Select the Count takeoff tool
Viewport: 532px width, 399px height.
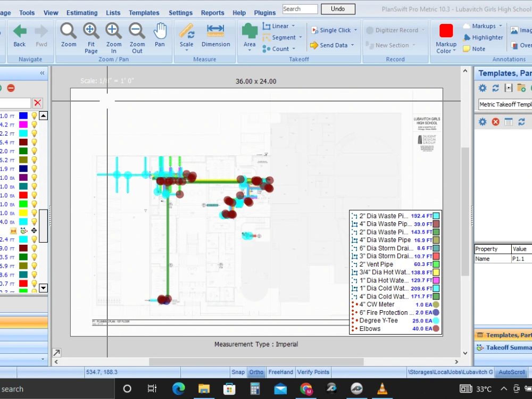(276, 49)
